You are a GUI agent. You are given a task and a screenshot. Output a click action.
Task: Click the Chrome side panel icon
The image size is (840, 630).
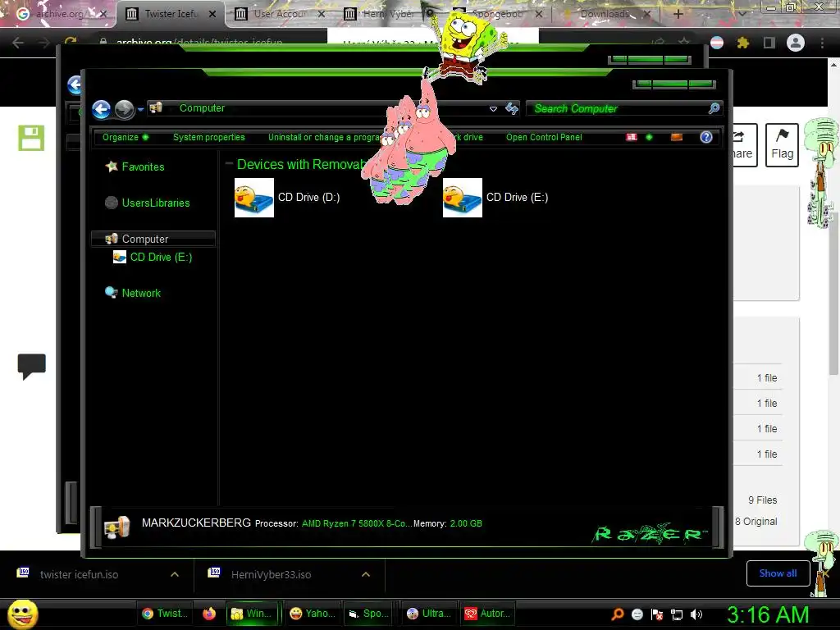pyautogui.click(x=769, y=43)
